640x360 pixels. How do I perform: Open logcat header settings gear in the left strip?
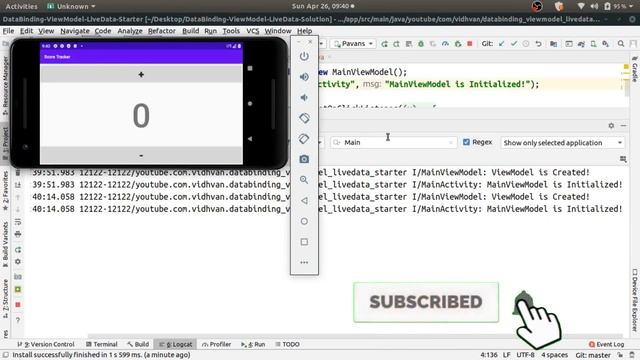(18, 262)
